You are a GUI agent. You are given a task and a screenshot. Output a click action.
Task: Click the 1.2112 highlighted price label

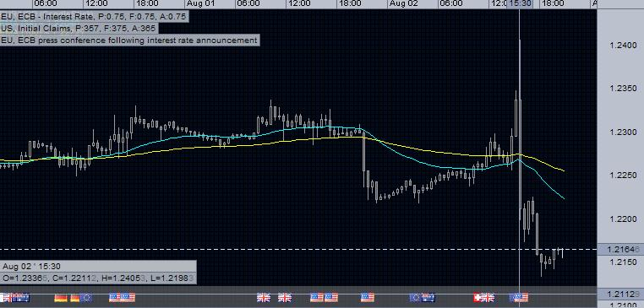pos(620,294)
